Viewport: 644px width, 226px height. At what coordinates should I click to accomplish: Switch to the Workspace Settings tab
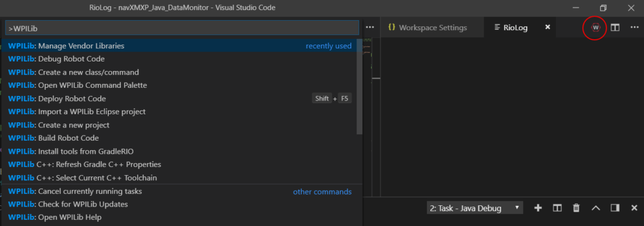coord(428,28)
